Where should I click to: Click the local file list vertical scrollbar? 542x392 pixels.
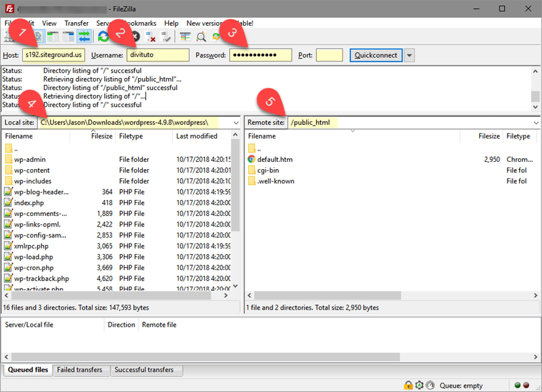[235, 185]
